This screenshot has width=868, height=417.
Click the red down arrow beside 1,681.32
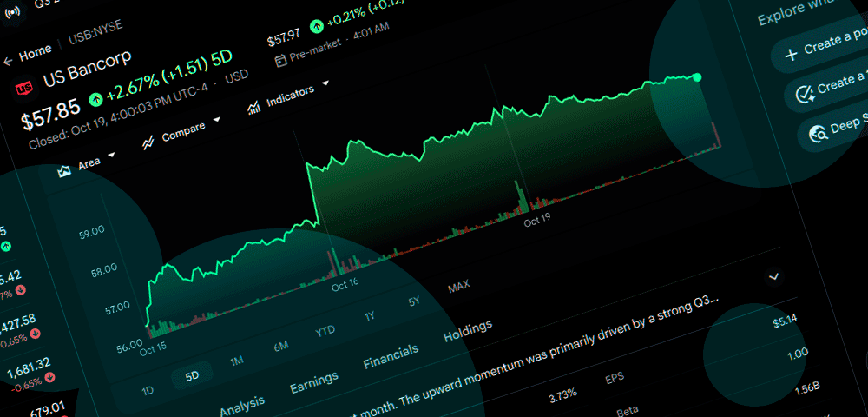[x=50, y=376]
